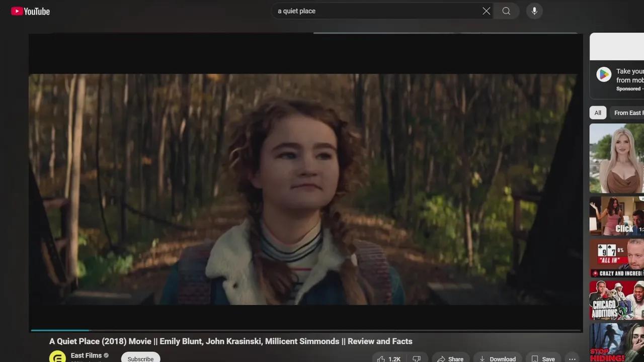Subscribe to the East Films channel

[140, 358]
